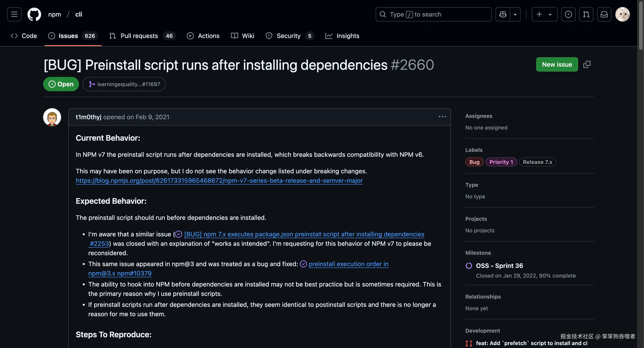Image resolution: width=644 pixels, height=348 pixels.
Task: Open the global pull requests icon in the header
Action: (x=586, y=14)
